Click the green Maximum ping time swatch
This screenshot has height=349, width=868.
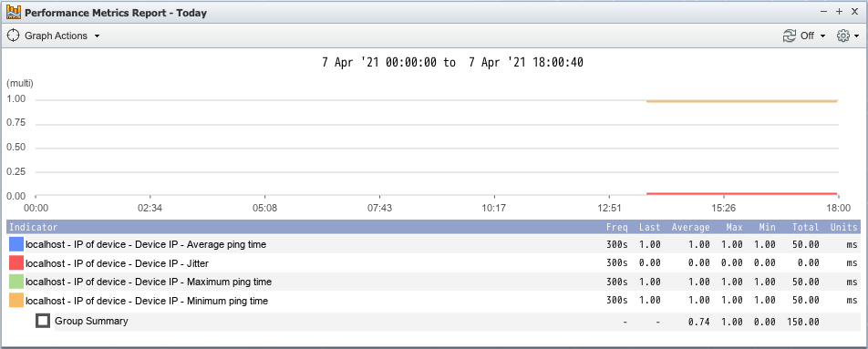click(x=16, y=282)
